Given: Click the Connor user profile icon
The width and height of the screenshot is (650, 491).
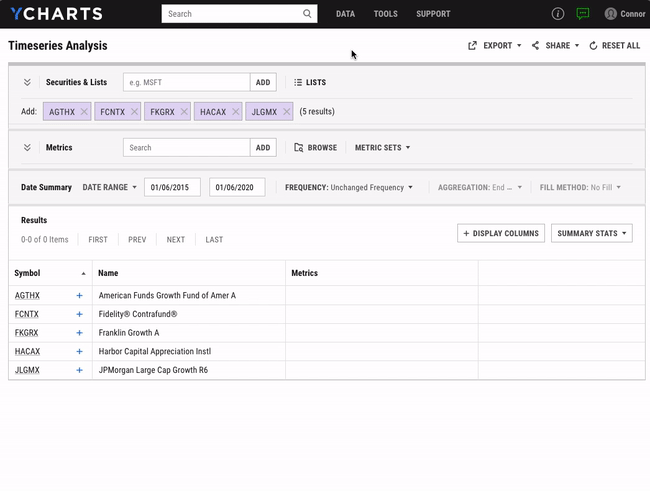Looking at the screenshot, I should coord(610,14).
